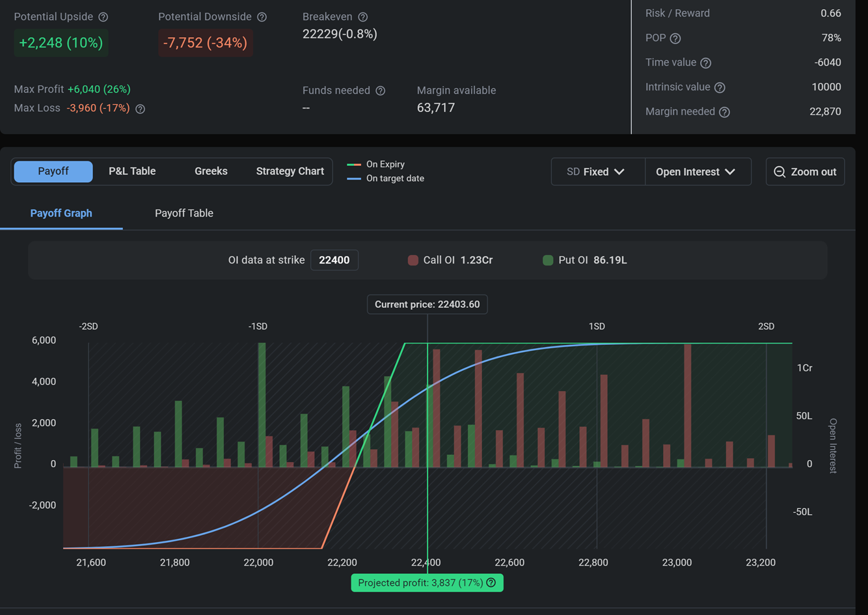The image size is (868, 615).
Task: Click the Time value help icon
Action: click(x=706, y=63)
